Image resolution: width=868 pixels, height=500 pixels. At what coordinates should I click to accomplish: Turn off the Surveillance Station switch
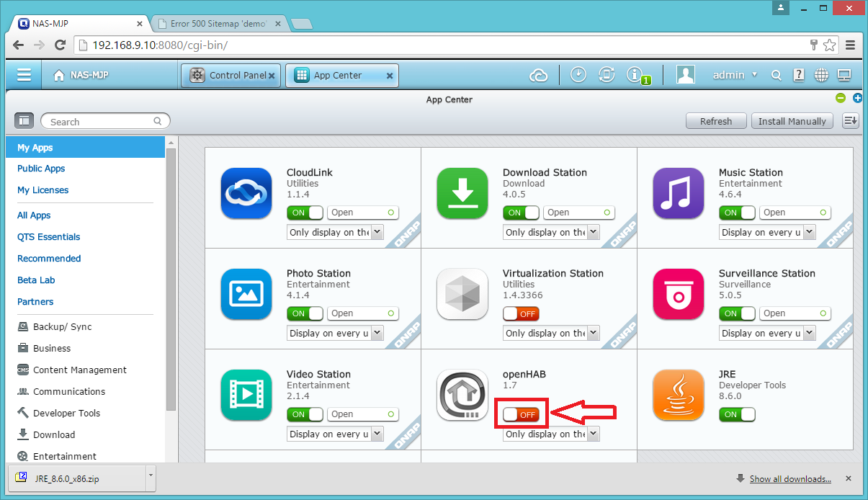click(x=737, y=313)
